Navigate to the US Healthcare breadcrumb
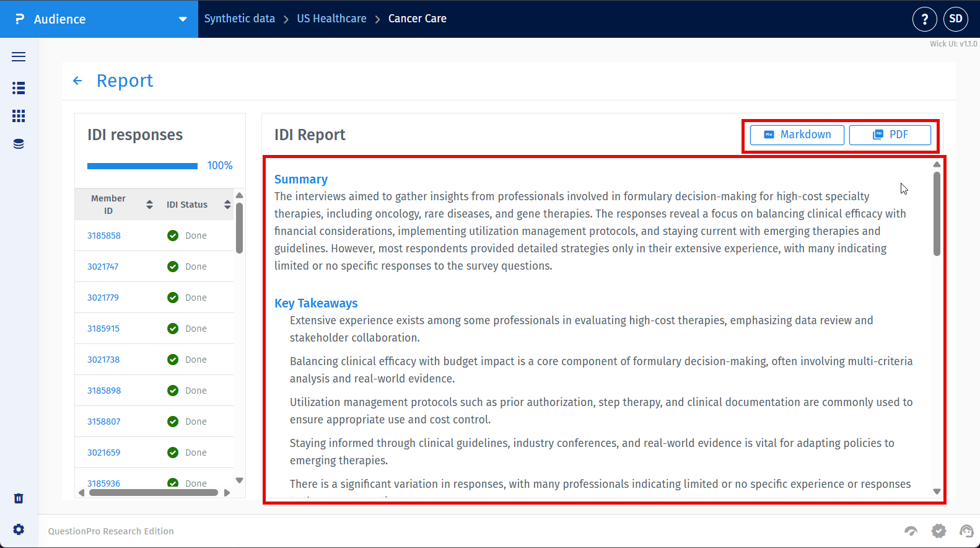 tap(331, 19)
